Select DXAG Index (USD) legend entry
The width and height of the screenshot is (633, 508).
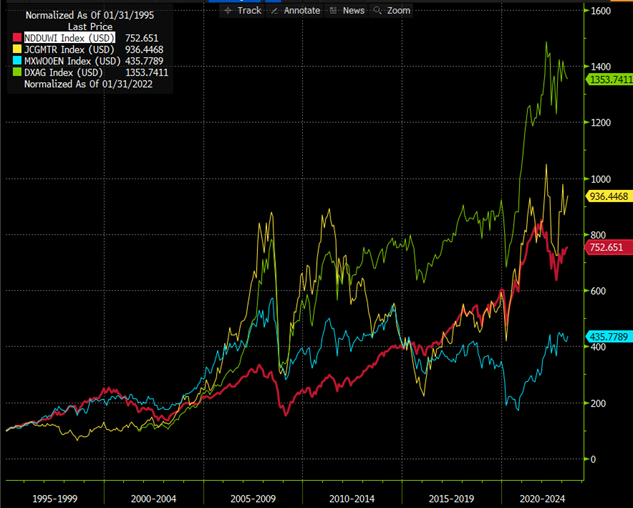point(65,73)
